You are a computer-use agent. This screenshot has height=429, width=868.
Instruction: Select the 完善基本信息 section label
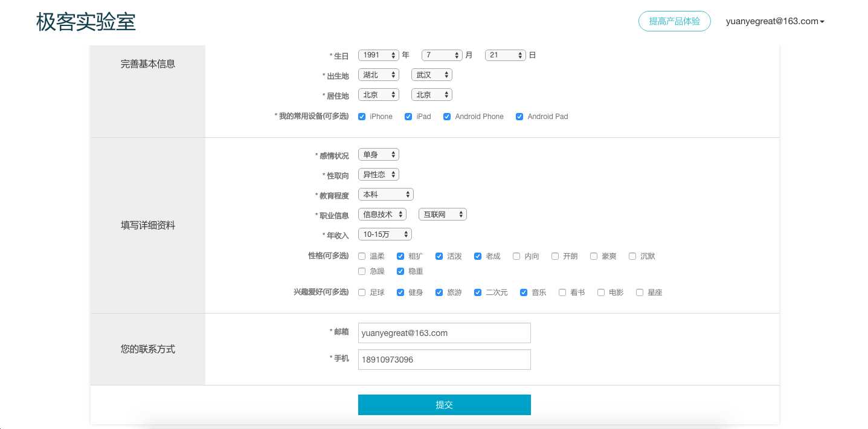click(x=148, y=64)
